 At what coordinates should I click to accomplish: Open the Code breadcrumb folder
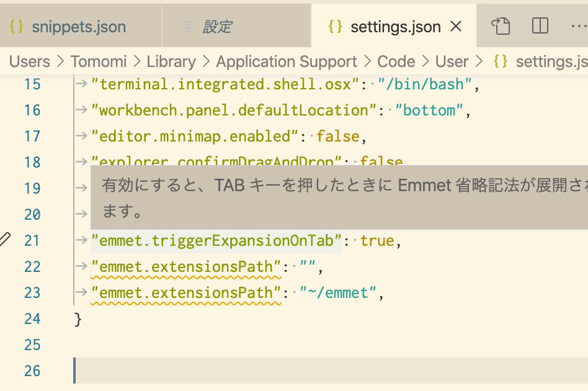(396, 61)
